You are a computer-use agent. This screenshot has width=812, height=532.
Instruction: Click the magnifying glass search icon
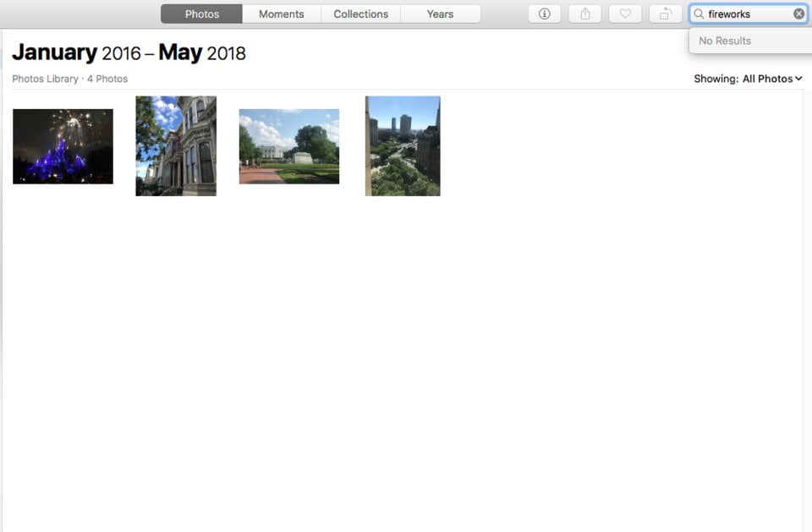tap(699, 14)
